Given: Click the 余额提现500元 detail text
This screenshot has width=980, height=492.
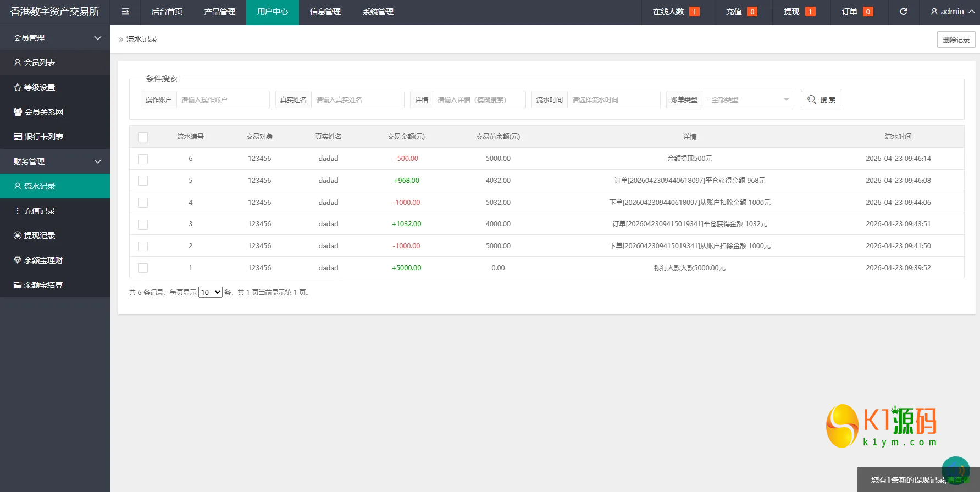Looking at the screenshot, I should tap(690, 159).
